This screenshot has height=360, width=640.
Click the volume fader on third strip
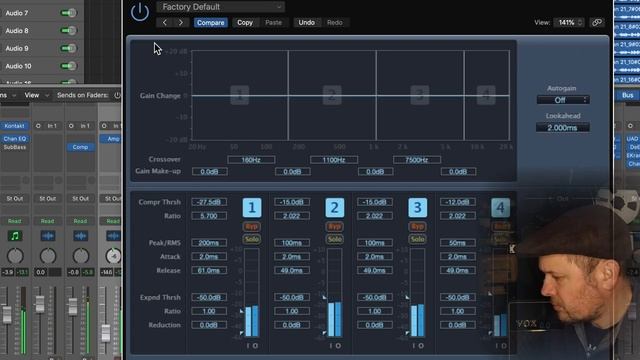(73, 306)
